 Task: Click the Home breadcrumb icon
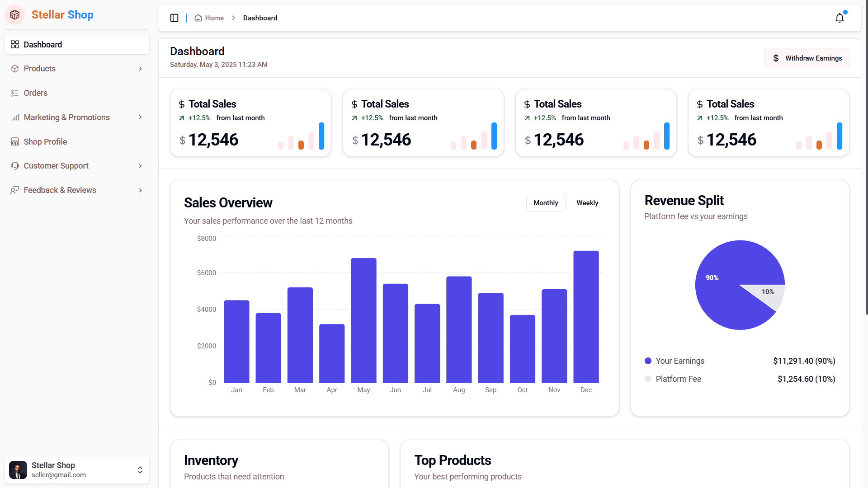click(x=198, y=18)
